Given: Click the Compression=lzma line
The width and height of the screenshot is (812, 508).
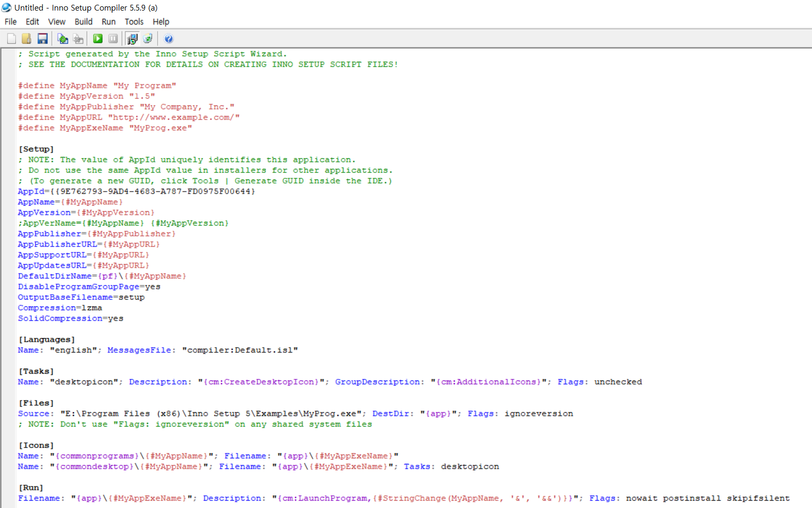Looking at the screenshot, I should click(x=60, y=308).
